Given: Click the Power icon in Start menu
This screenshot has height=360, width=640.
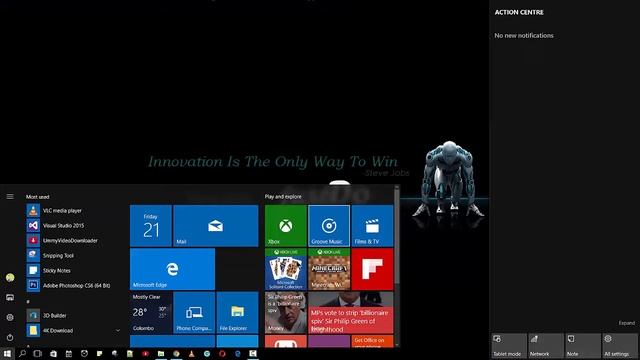Looking at the screenshot, I should (x=10, y=337).
